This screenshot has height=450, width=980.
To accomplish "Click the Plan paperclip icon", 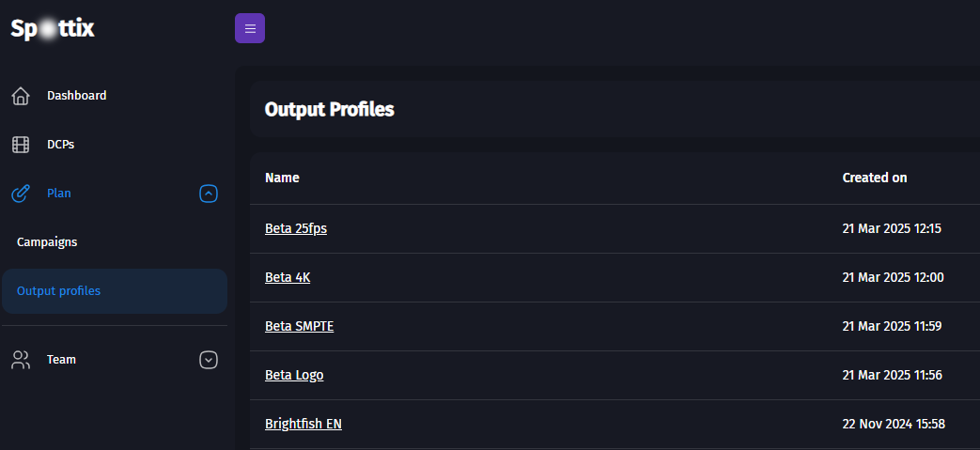I will point(21,194).
